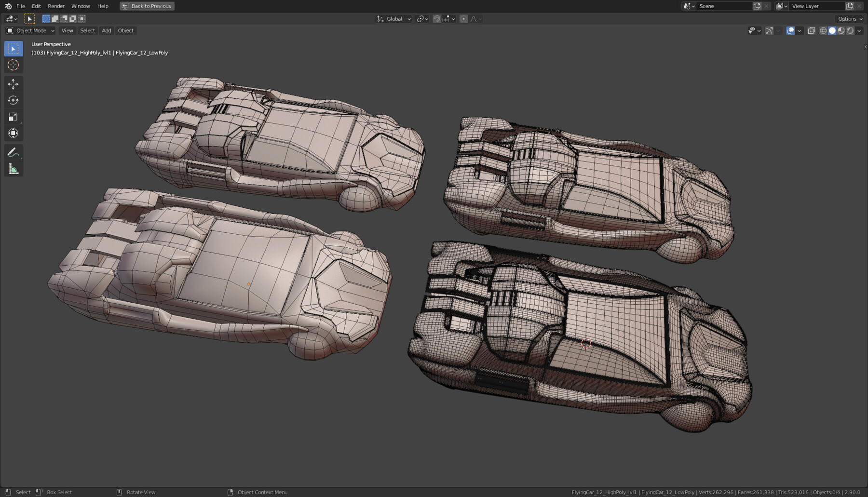Open the Global transform orientation dropdown
Image resolution: width=868 pixels, height=497 pixels.
(394, 19)
